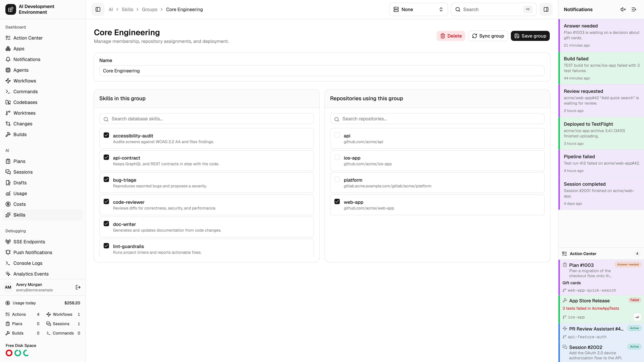
Task: Open the None selector dropdown
Action: [x=418, y=10]
